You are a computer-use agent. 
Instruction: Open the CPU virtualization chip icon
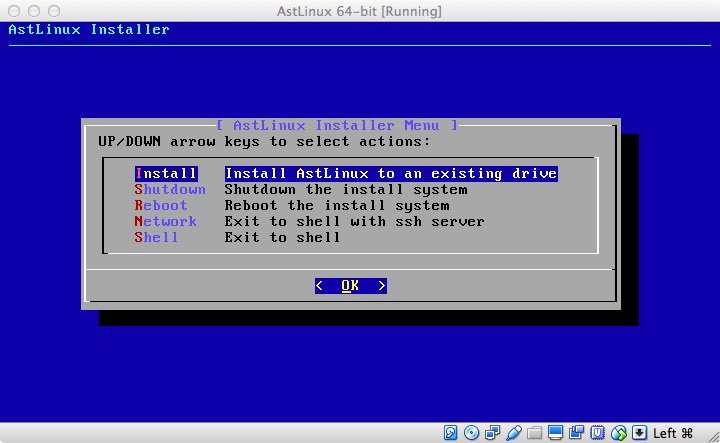click(597, 432)
